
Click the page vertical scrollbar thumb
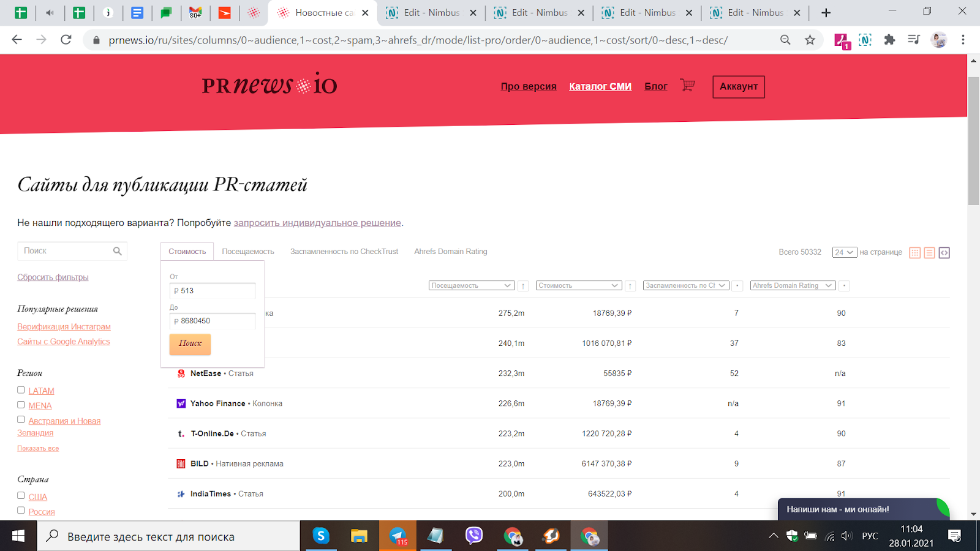973,141
